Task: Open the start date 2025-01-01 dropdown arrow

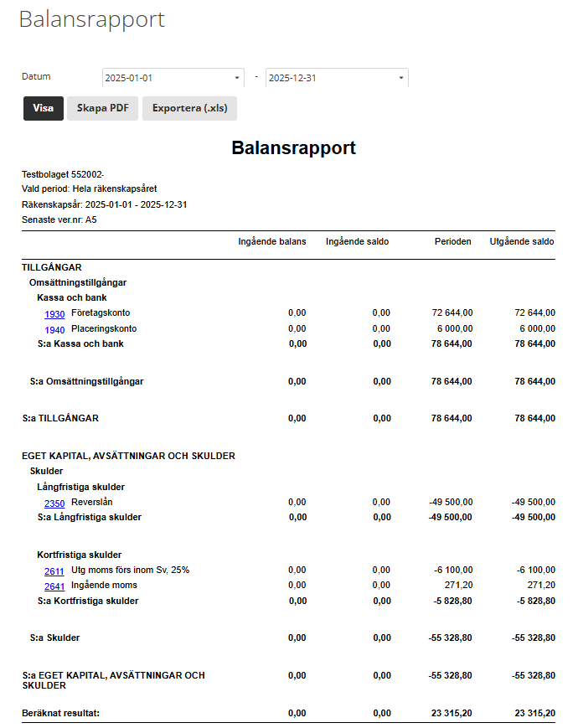Action: (x=237, y=78)
